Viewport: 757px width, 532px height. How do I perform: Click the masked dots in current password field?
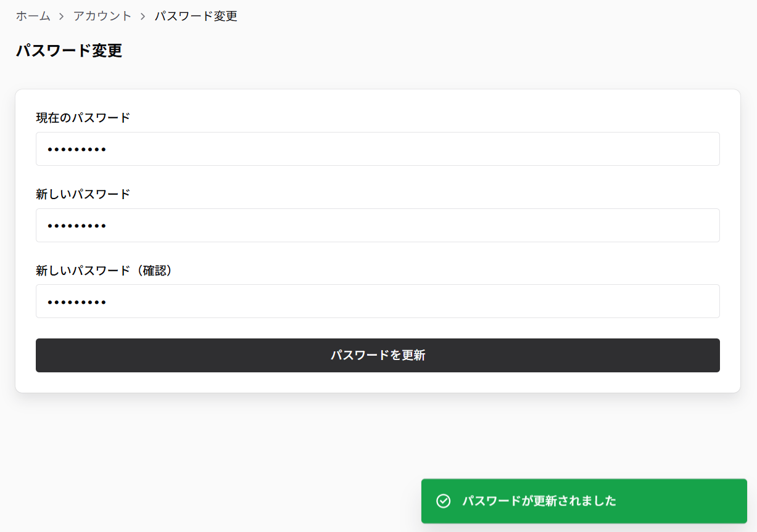click(x=76, y=149)
